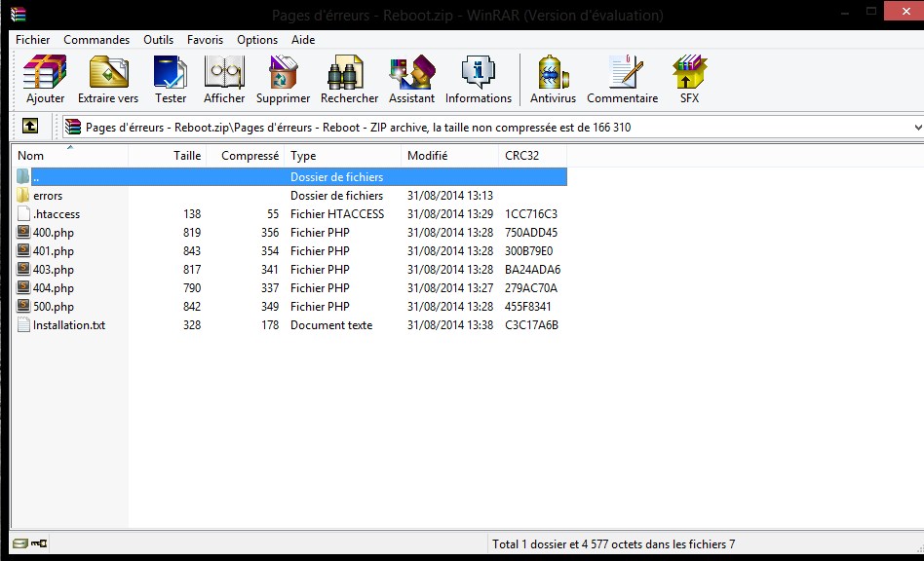Click the 404.php file icon
This screenshot has height=561, width=924.
(23, 288)
